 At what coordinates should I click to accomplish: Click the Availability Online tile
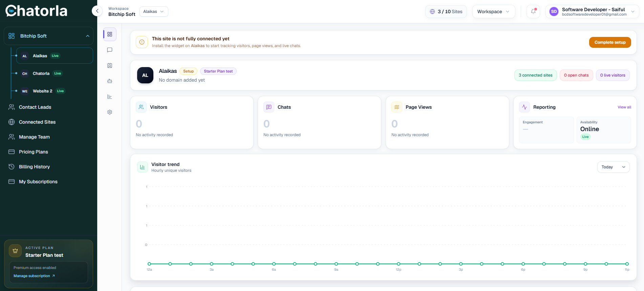[x=604, y=130]
